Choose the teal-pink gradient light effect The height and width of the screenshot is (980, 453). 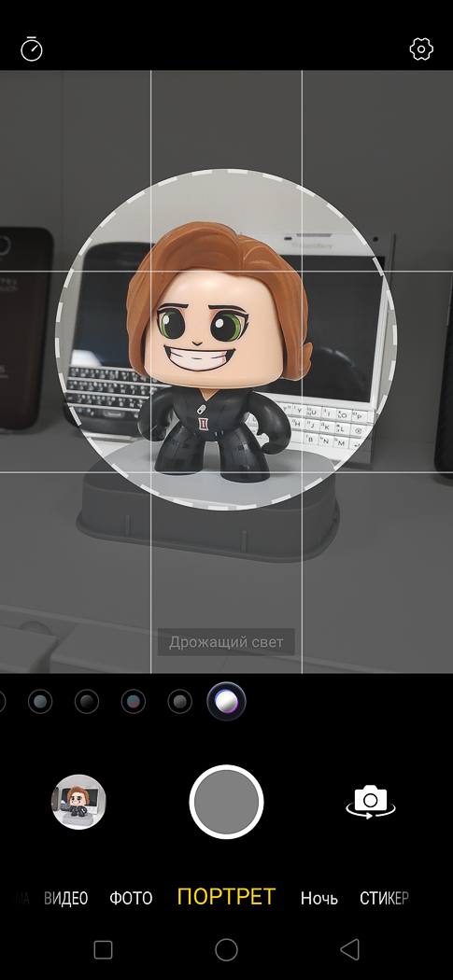pos(134,702)
